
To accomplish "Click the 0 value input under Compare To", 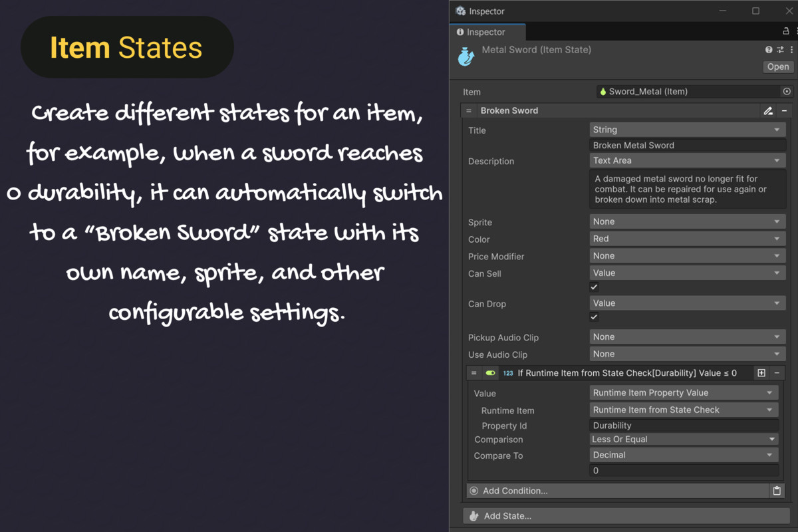I will tap(683, 470).
